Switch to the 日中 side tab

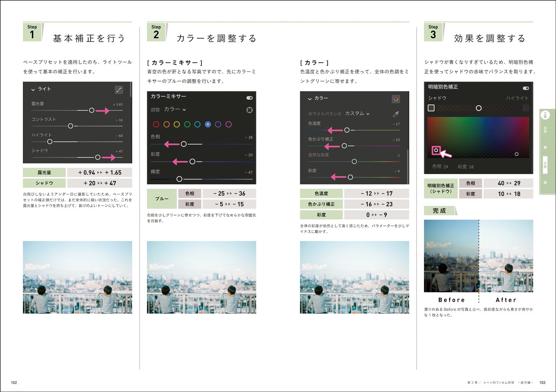545,130
